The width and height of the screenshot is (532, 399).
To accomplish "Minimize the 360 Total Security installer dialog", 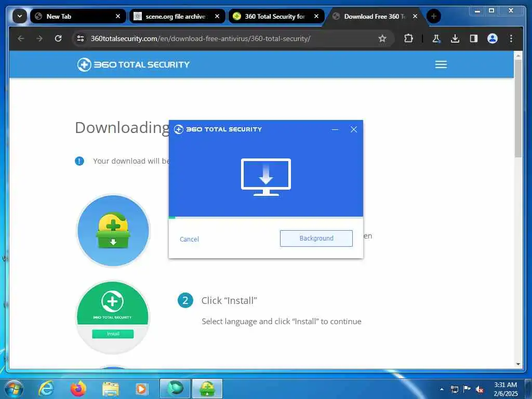I will click(335, 129).
